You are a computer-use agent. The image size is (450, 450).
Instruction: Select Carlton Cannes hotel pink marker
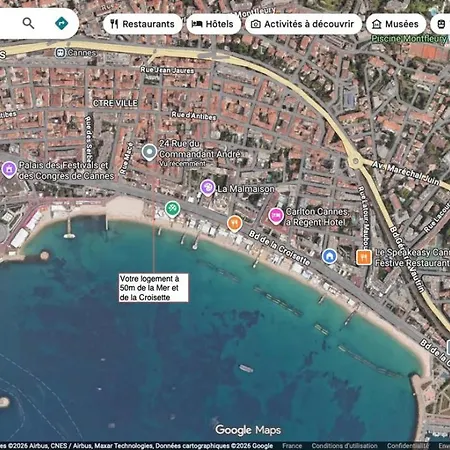pos(276,216)
